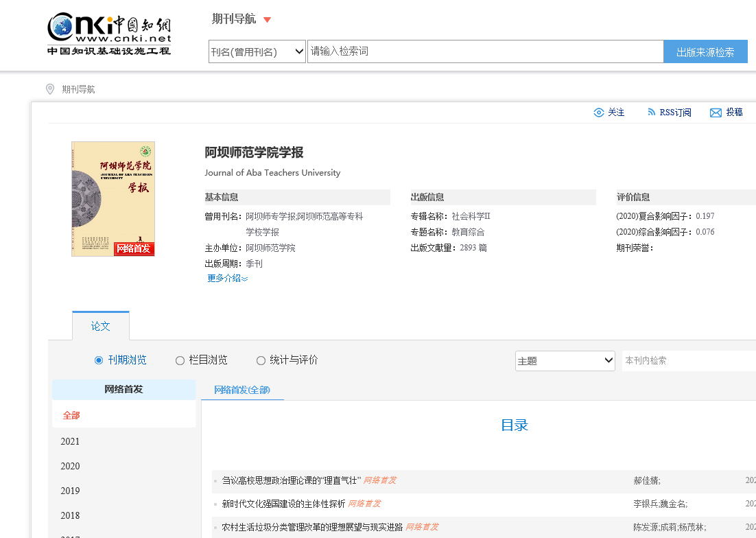Click the 出版来源检索 button
756x538 pixels.
(x=705, y=51)
